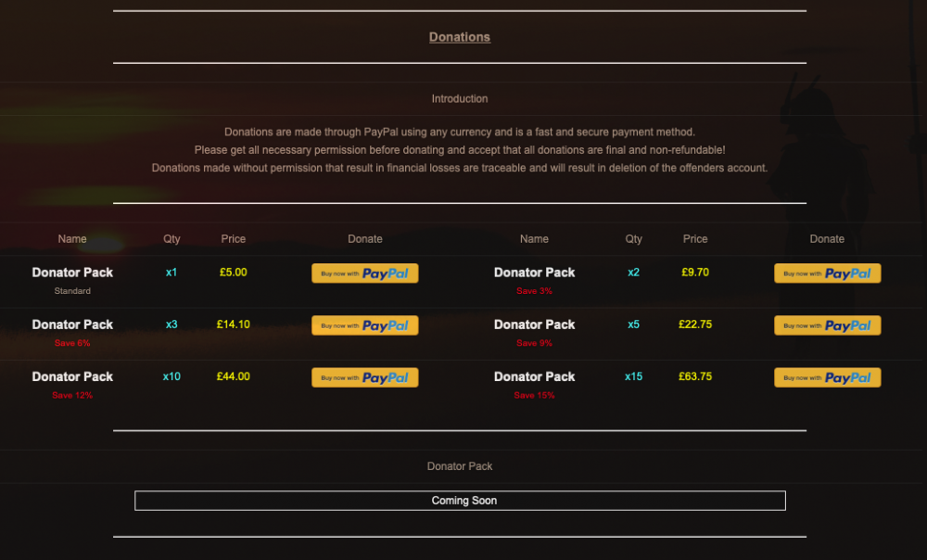
Task: Click the £5.00 price
Action: click(234, 273)
